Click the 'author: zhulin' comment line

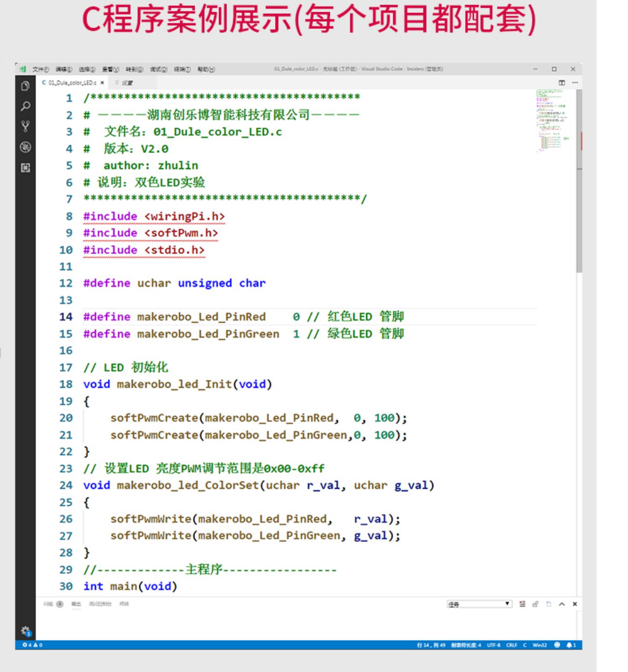[151, 165]
